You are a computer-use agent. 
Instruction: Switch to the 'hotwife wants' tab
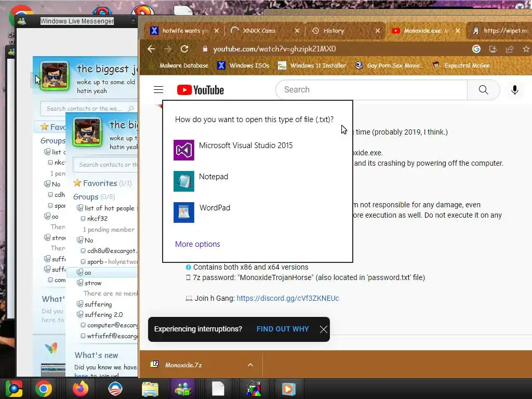point(185,31)
